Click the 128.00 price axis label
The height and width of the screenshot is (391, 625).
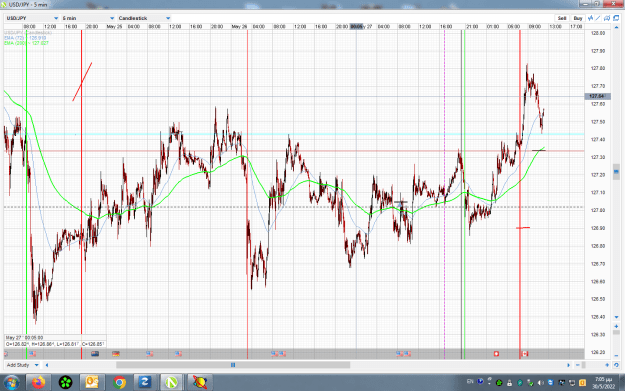point(598,33)
